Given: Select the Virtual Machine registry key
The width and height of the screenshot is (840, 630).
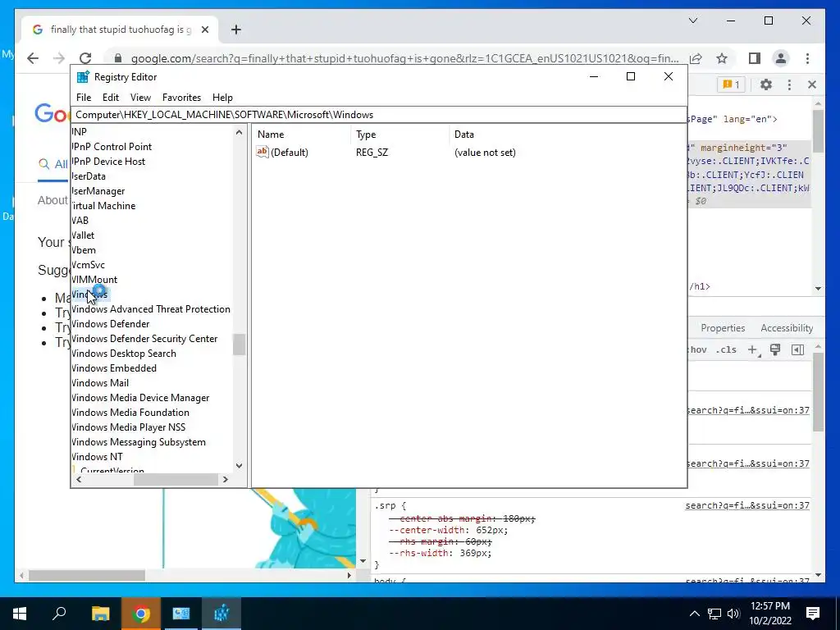Looking at the screenshot, I should (103, 206).
